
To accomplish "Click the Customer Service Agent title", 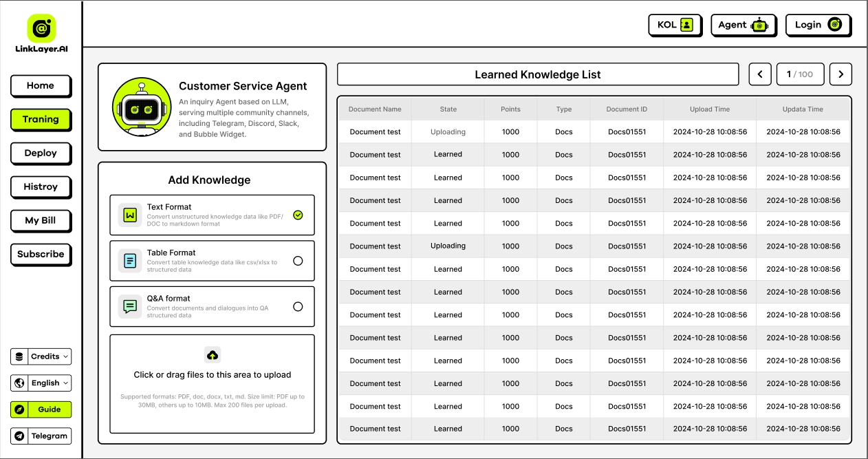I will [x=243, y=86].
